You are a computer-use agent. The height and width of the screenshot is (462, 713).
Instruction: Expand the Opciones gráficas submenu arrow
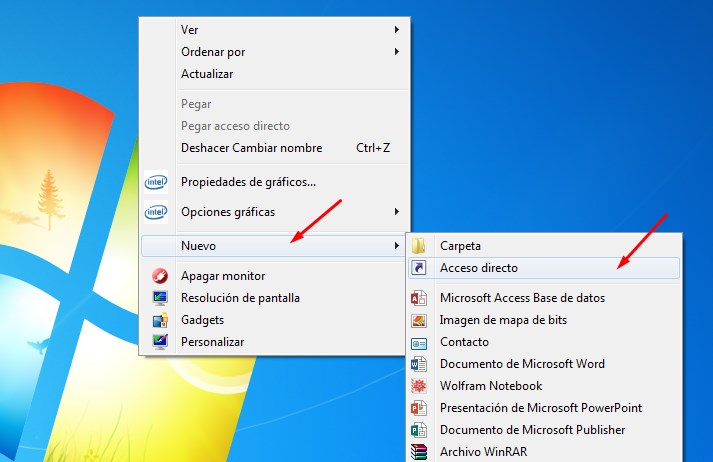pos(397,212)
